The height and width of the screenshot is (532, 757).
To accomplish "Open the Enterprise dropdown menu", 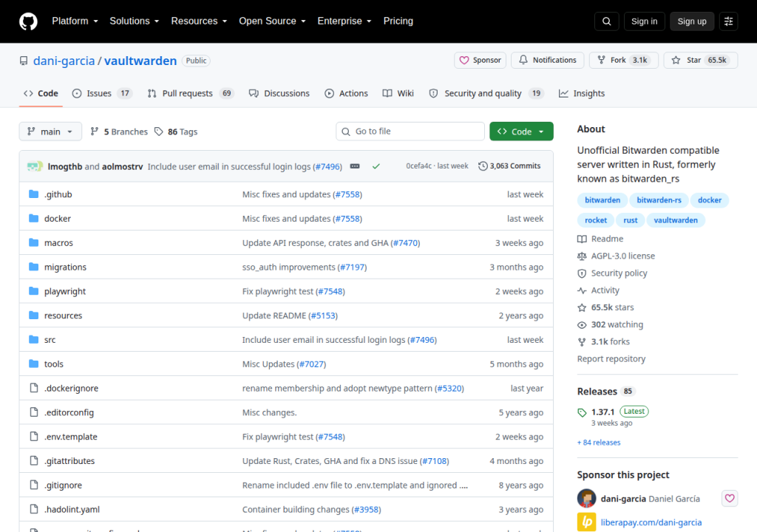I will click(x=344, y=21).
